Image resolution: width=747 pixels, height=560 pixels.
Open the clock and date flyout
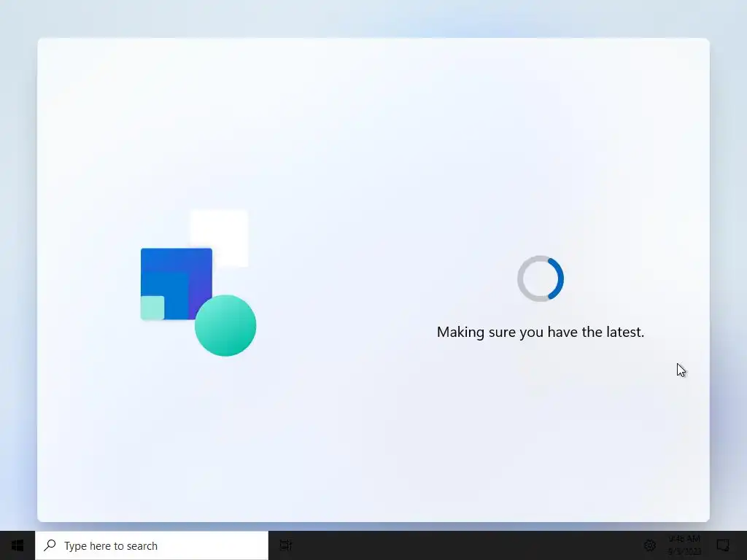(x=684, y=545)
